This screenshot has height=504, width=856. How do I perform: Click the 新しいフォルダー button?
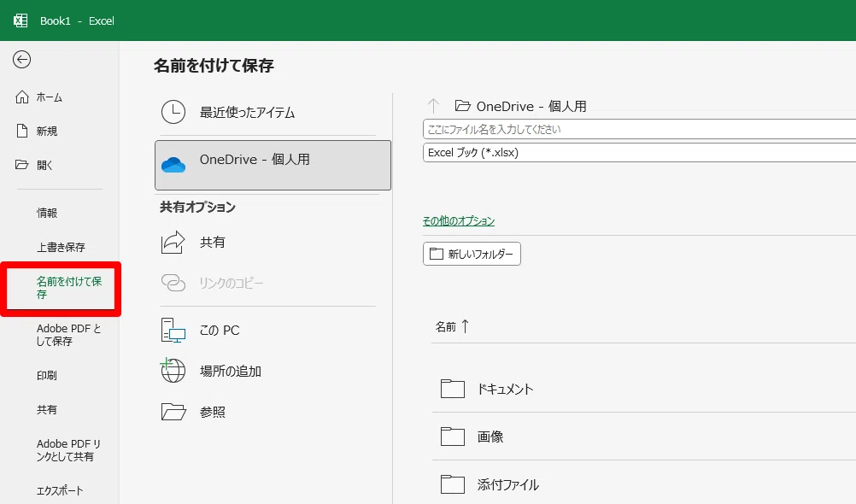point(472,254)
